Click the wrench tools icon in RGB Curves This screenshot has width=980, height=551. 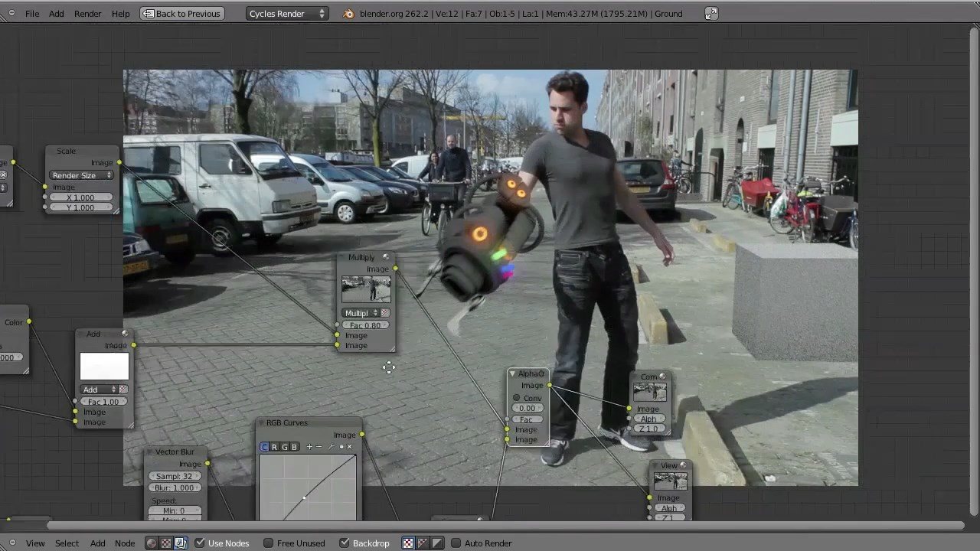pyautogui.click(x=331, y=447)
